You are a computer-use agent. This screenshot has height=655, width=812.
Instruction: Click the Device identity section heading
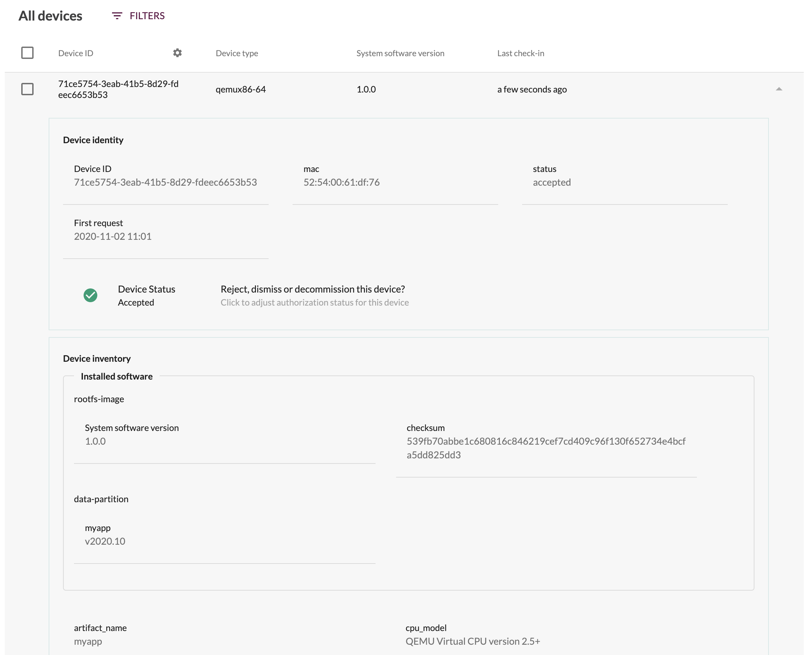click(93, 140)
